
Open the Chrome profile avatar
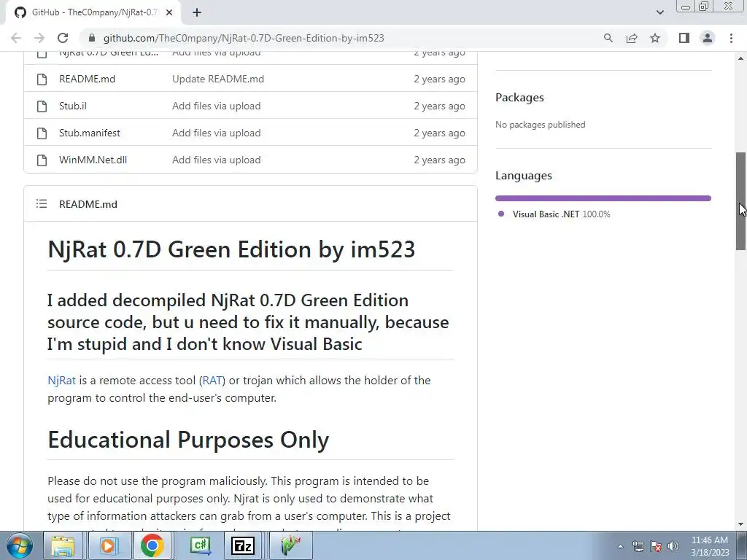click(708, 38)
